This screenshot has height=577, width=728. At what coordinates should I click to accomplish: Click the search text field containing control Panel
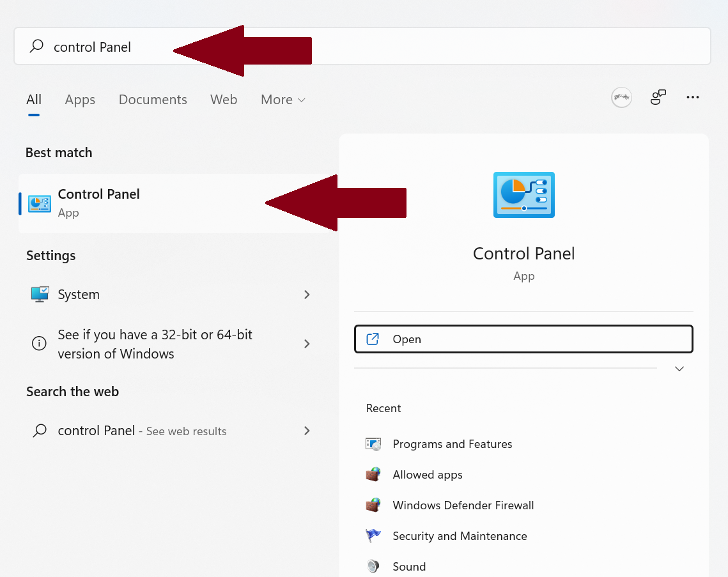(362, 46)
